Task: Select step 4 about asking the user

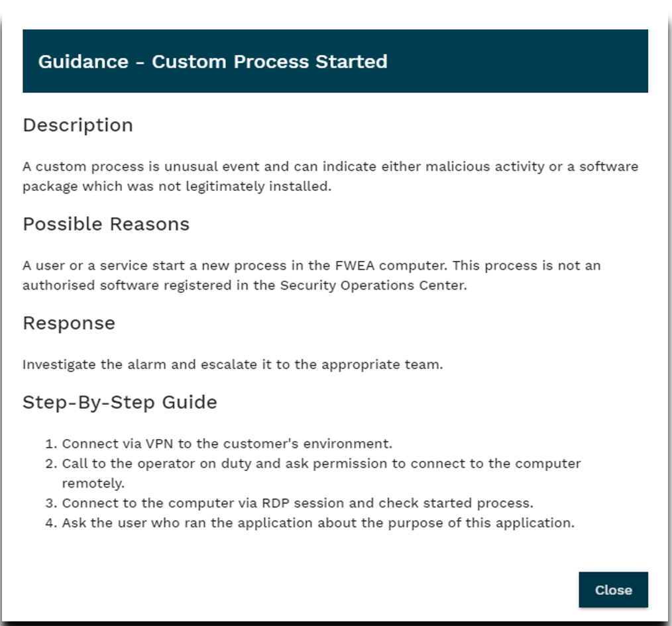Action: pos(318,523)
